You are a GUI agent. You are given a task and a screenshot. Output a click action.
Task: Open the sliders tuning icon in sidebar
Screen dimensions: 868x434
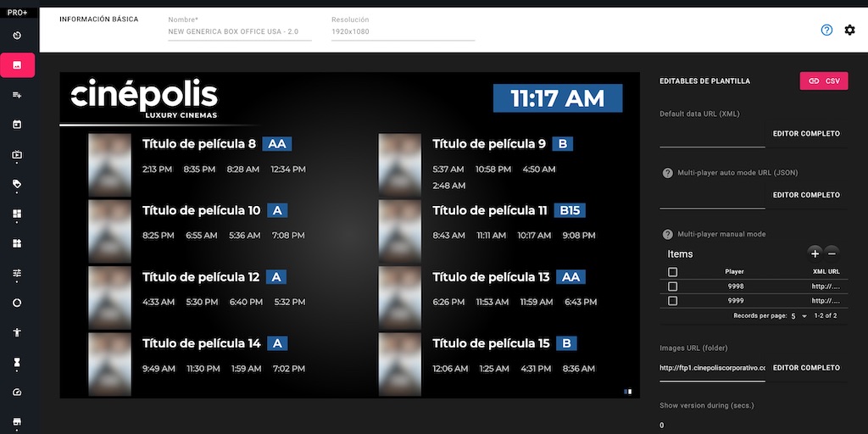coord(17,273)
